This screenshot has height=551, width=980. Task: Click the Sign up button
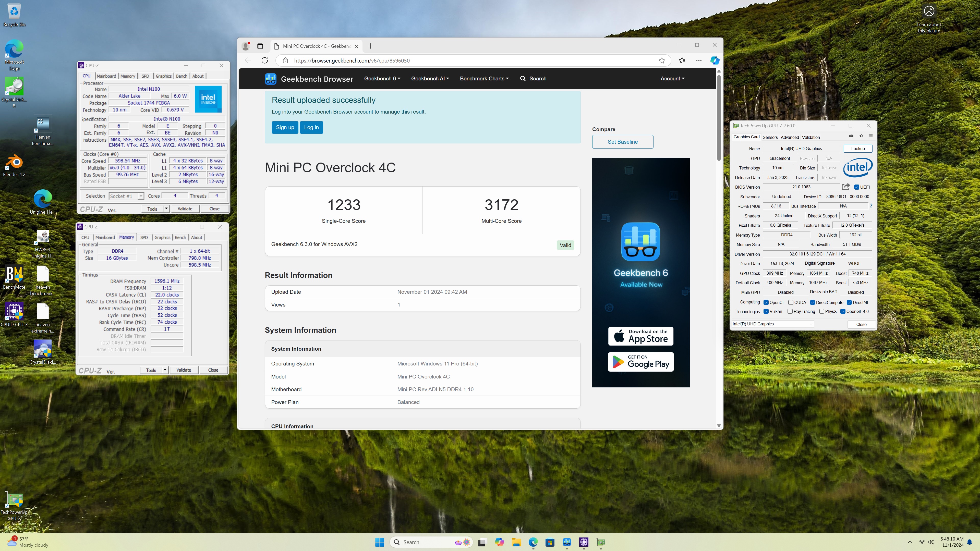coord(285,127)
